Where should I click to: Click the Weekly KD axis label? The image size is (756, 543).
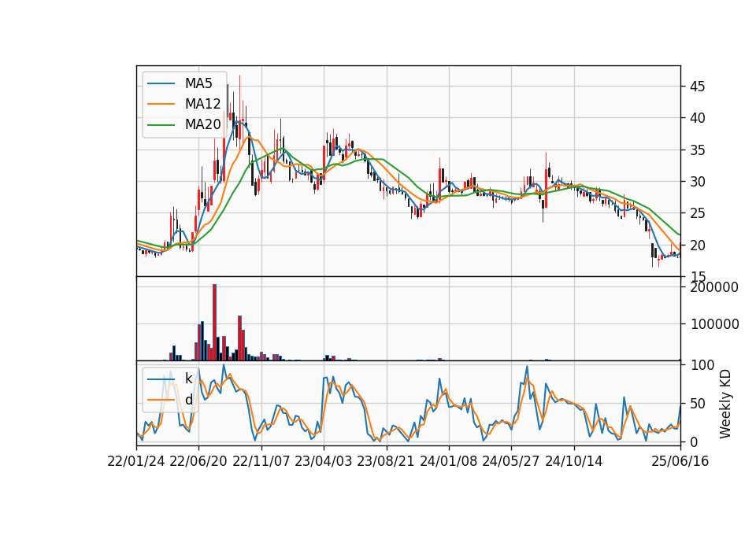pos(725,404)
